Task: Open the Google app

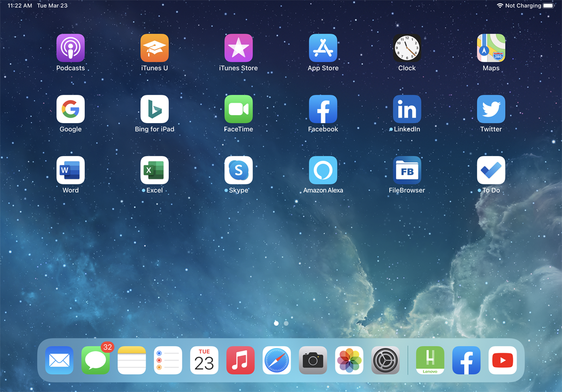Action: [71, 109]
